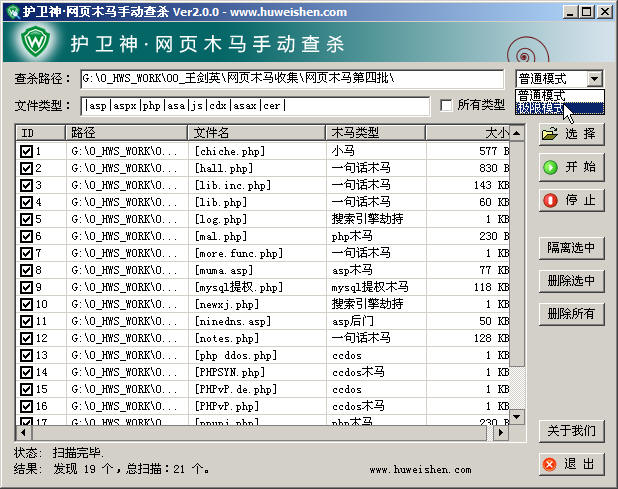Uncheck the row 8 checkbox for muma.asp
This screenshot has width=618, height=489.
click(x=27, y=270)
